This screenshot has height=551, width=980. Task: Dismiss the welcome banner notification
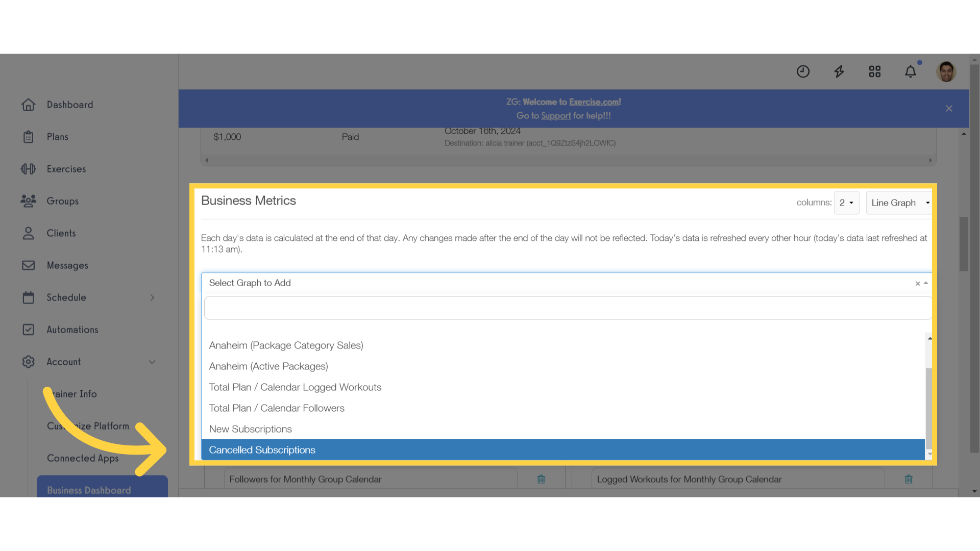[948, 108]
